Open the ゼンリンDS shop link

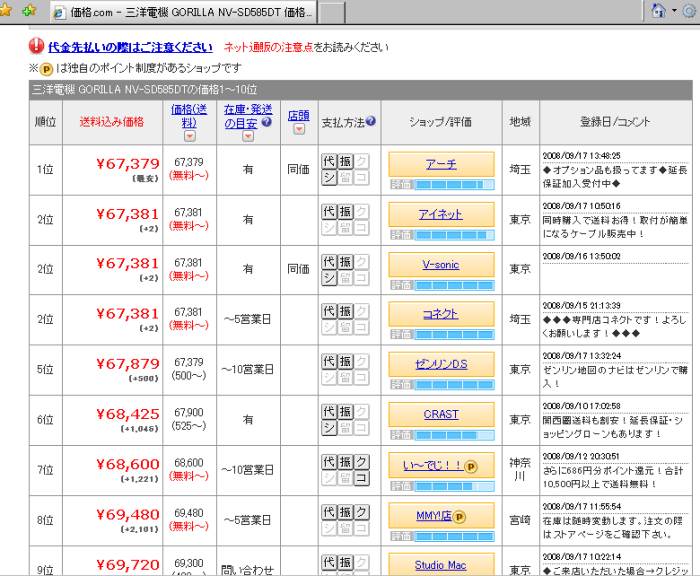click(441, 364)
